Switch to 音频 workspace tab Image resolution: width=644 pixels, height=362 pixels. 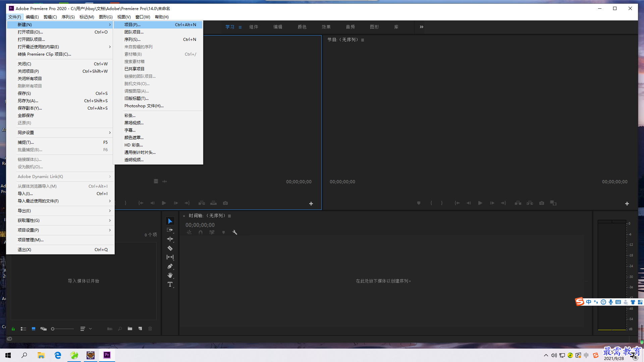[x=350, y=27]
